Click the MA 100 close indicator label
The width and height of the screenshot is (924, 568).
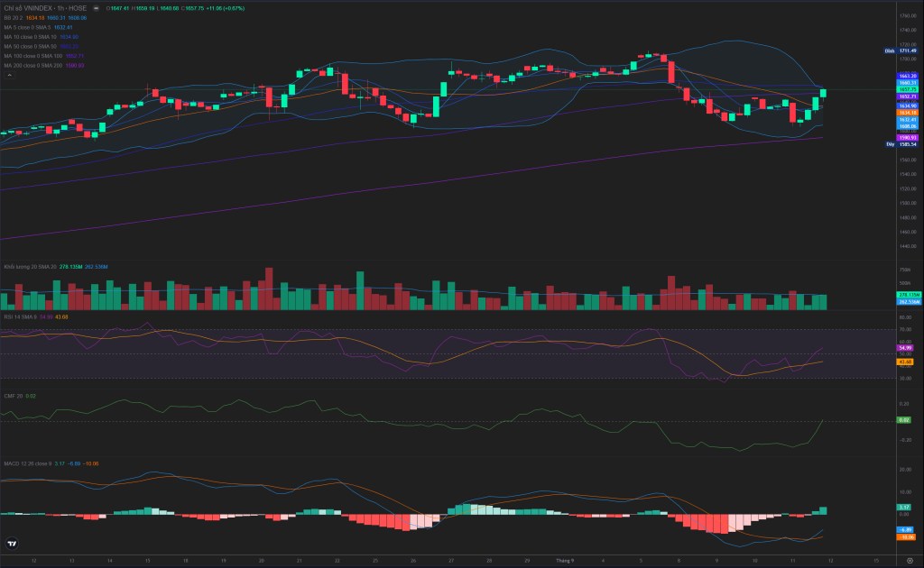[33, 56]
